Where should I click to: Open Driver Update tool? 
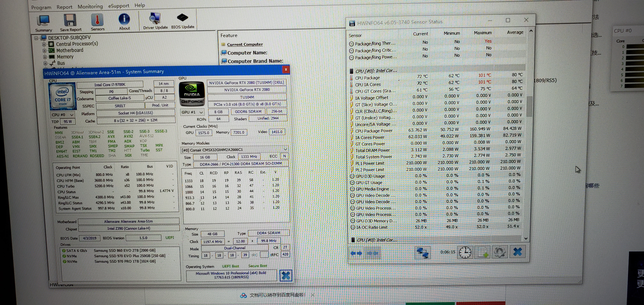pyautogui.click(x=155, y=21)
